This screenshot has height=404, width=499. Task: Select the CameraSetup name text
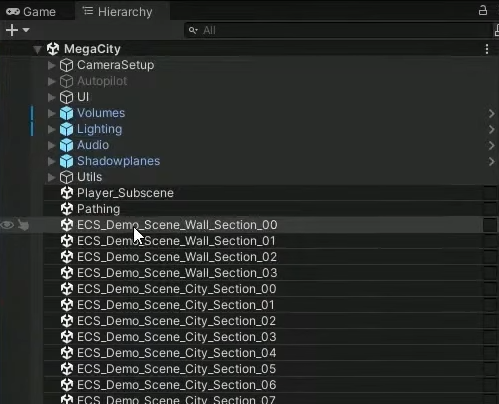116,65
